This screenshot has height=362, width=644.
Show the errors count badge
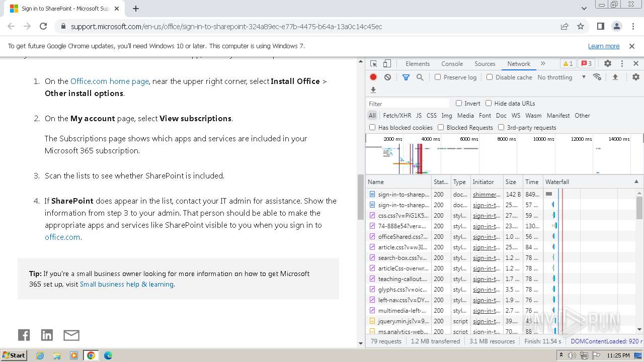pyautogui.click(x=586, y=64)
